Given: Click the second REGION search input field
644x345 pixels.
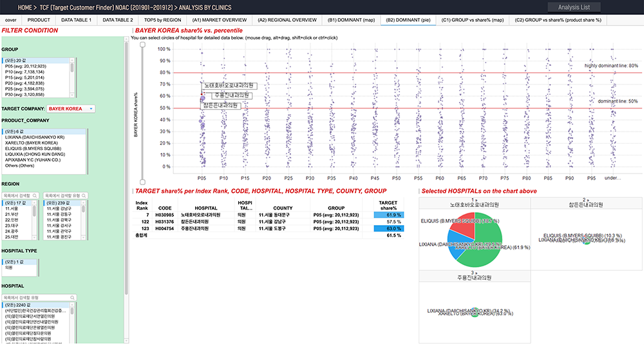Looking at the screenshot, I should [x=65, y=196].
